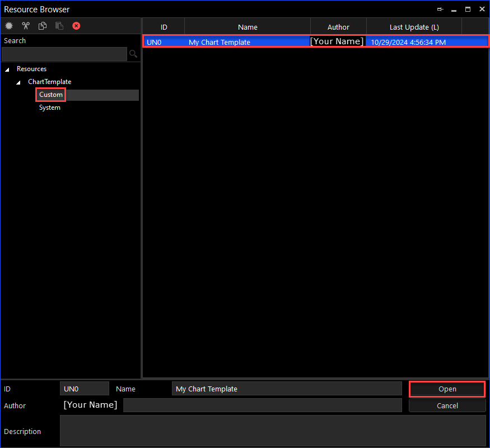Select the Custom folder in tree
The width and height of the screenshot is (490, 448).
coord(51,95)
